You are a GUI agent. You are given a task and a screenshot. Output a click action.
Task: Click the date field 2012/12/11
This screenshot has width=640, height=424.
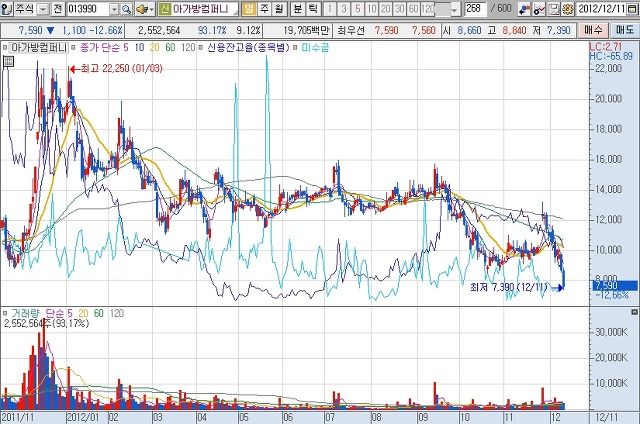pos(602,9)
